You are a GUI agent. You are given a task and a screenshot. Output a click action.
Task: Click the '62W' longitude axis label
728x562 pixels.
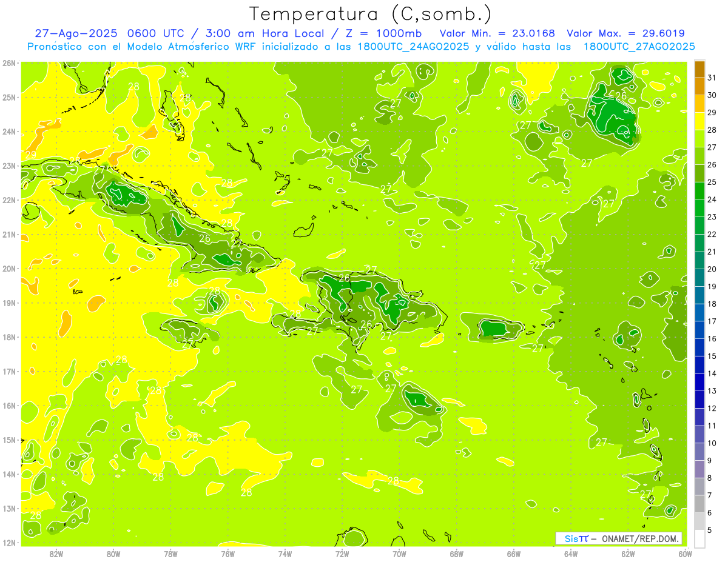628,554
